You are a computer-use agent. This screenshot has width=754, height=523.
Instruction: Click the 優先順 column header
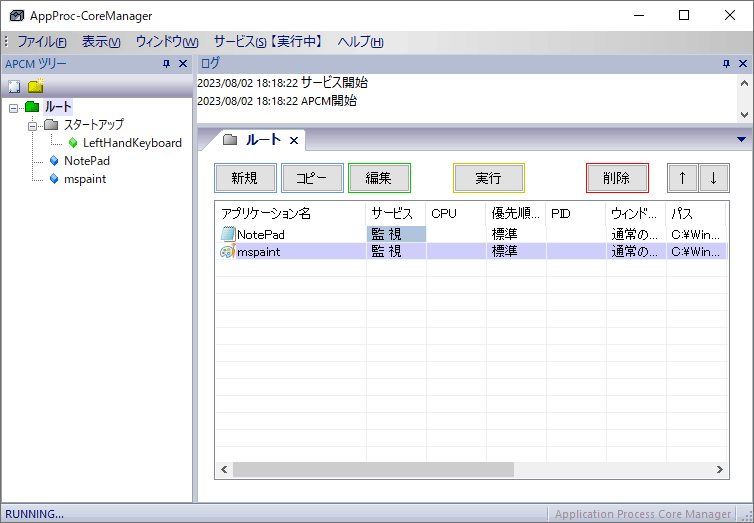pos(515,213)
